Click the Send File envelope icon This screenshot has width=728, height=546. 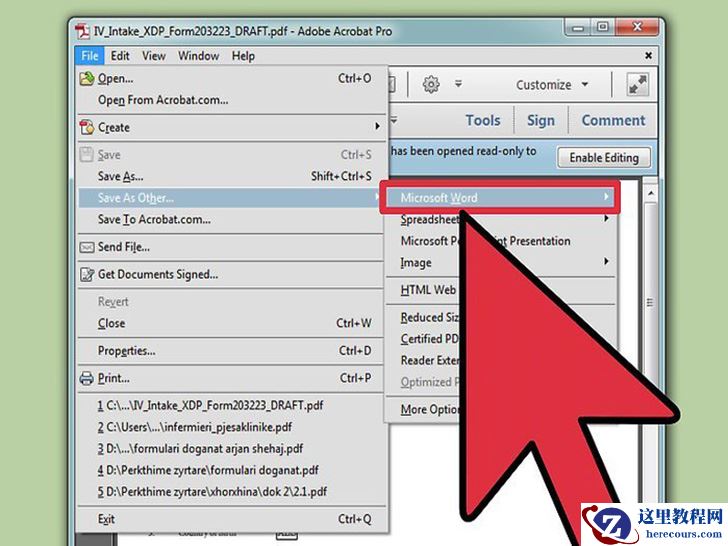pyautogui.click(x=86, y=247)
